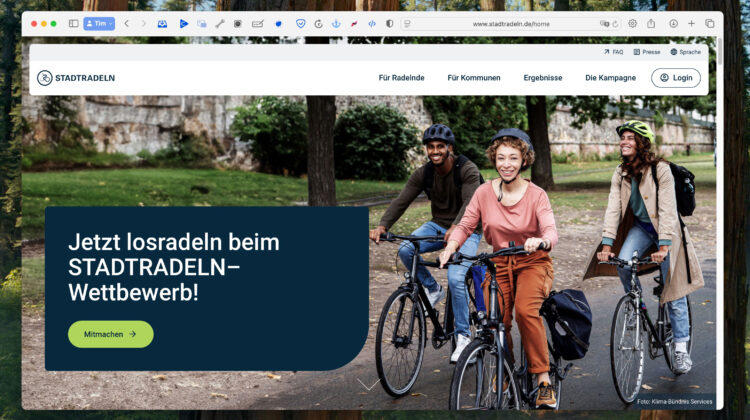The image size is (750, 420).
Task: Open the page reader menu icon in address bar
Action: tap(407, 23)
